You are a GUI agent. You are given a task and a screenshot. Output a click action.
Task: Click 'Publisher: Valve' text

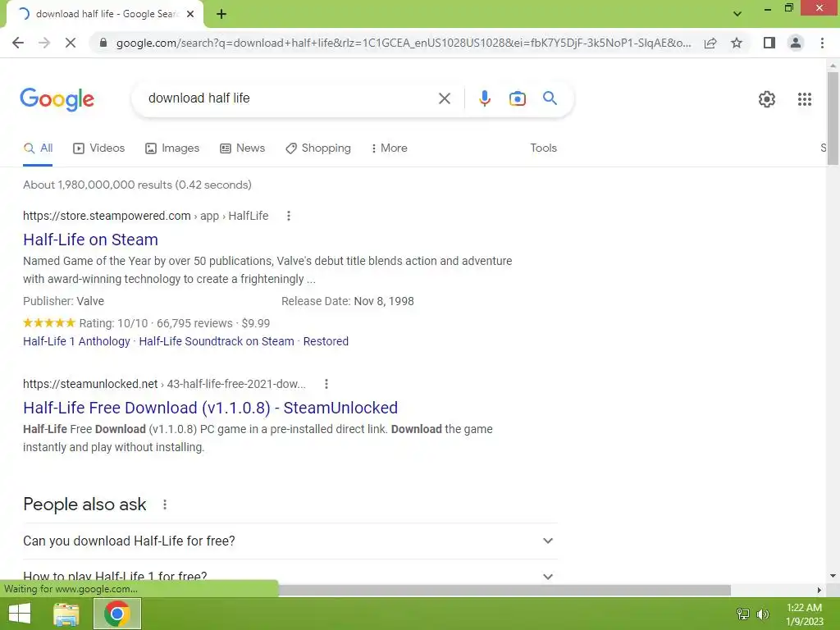tap(63, 301)
